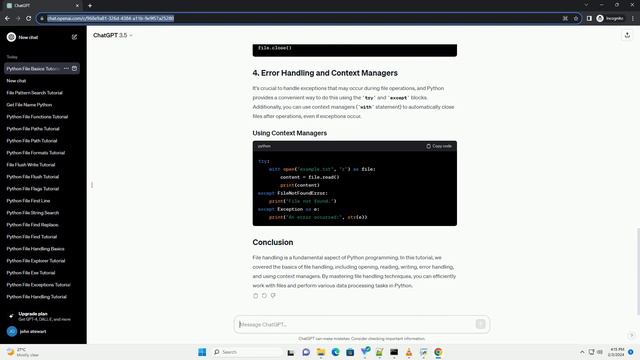Open the weather widget in the taskbar

coord(22,352)
